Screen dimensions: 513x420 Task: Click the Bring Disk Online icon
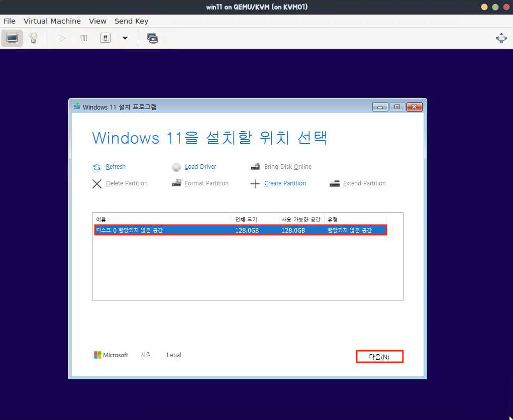pyautogui.click(x=255, y=166)
